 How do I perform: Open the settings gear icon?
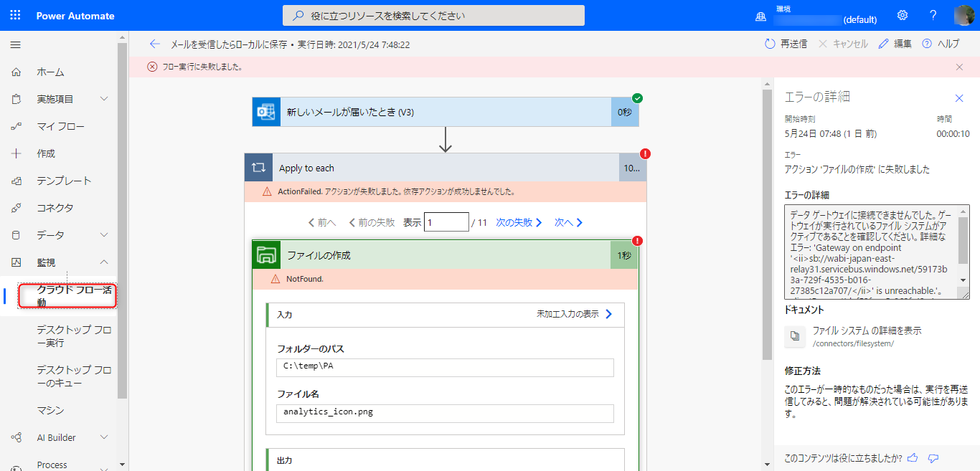point(903,15)
